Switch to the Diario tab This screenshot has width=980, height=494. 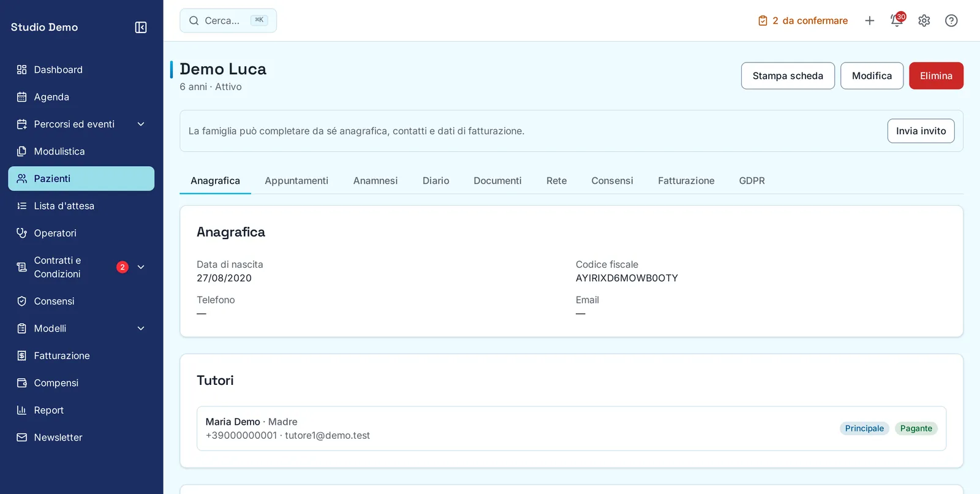pos(436,181)
